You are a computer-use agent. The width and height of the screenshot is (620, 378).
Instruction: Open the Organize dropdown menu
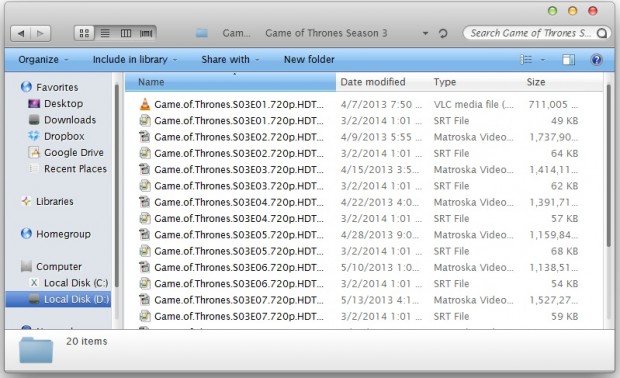[x=43, y=60]
